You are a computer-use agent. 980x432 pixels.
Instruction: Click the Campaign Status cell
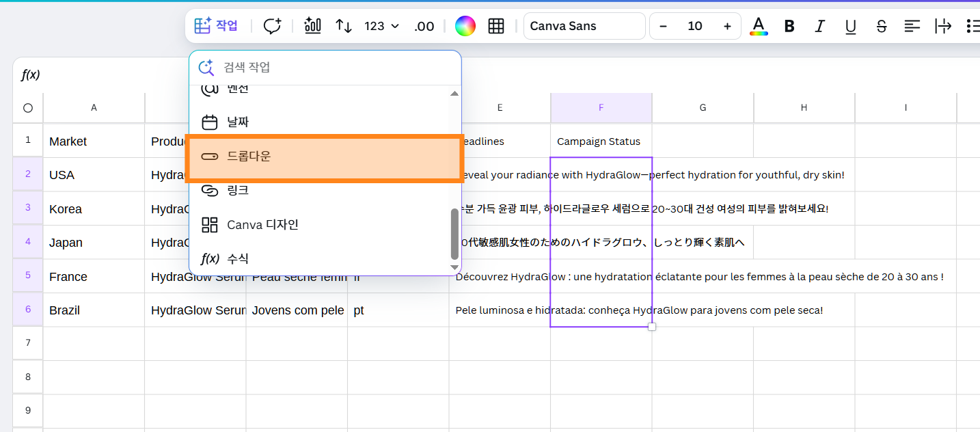click(x=601, y=141)
